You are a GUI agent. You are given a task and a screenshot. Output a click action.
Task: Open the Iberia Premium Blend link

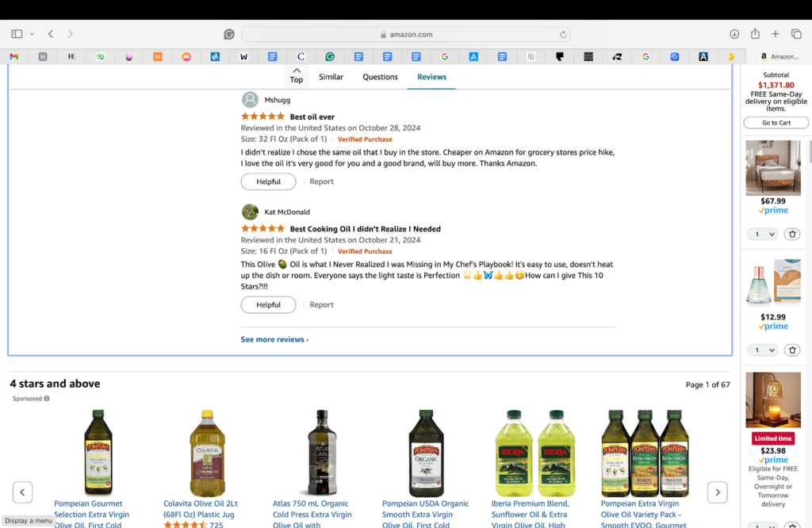(x=530, y=514)
